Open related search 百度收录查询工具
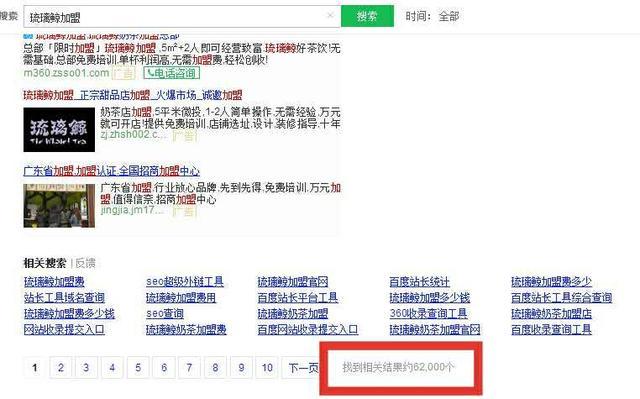Image resolution: width=640 pixels, height=399 pixels. 551,329
